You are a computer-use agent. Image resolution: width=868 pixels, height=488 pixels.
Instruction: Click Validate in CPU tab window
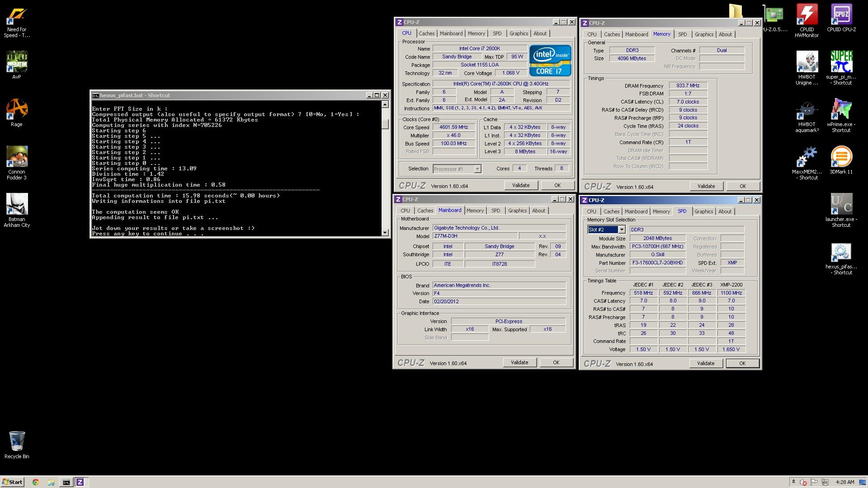[x=521, y=185]
